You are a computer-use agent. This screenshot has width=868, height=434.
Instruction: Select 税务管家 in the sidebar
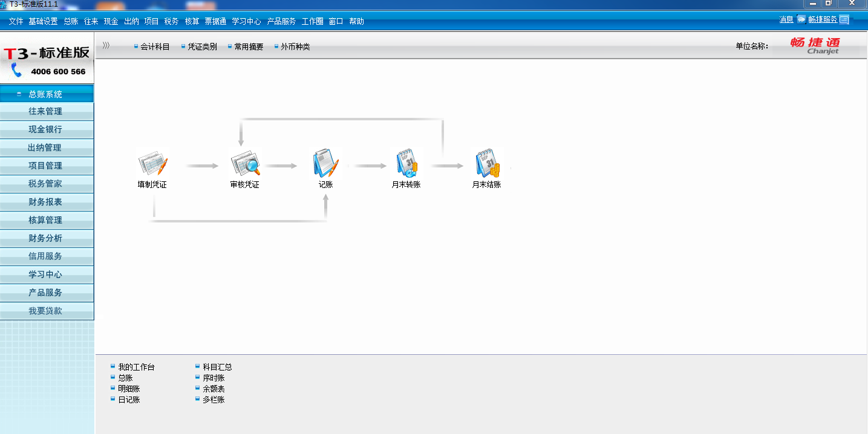coord(47,184)
